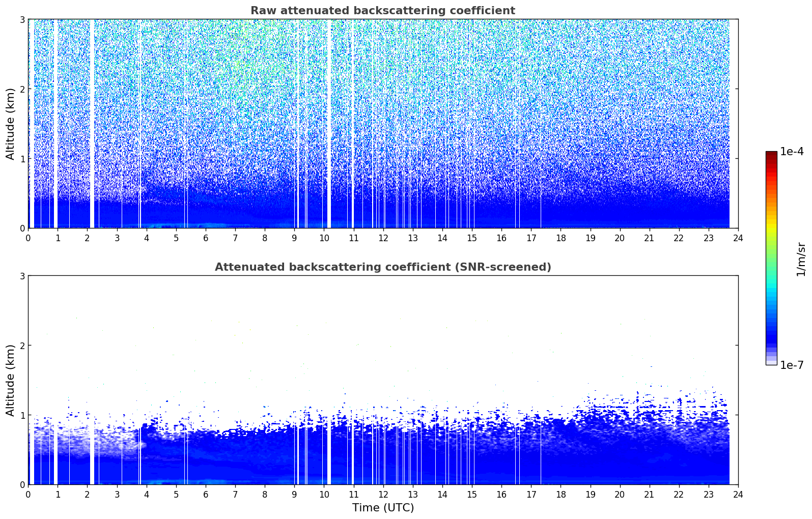Click the '15' time tick on upper plot

point(472,238)
